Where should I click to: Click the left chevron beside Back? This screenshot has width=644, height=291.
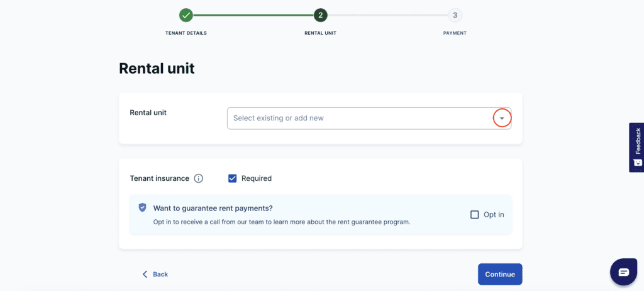tap(145, 274)
